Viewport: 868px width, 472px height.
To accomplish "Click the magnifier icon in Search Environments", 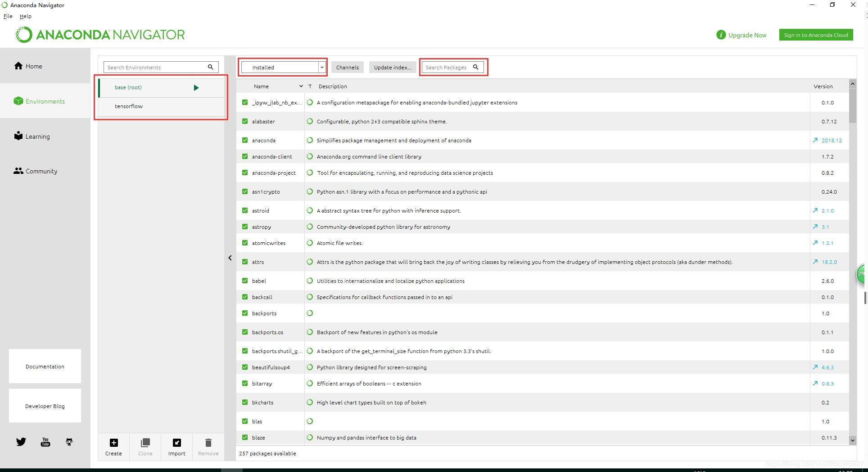I will 210,67.
